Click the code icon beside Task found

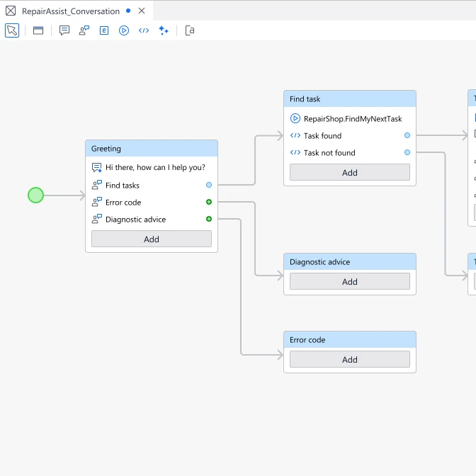295,135
